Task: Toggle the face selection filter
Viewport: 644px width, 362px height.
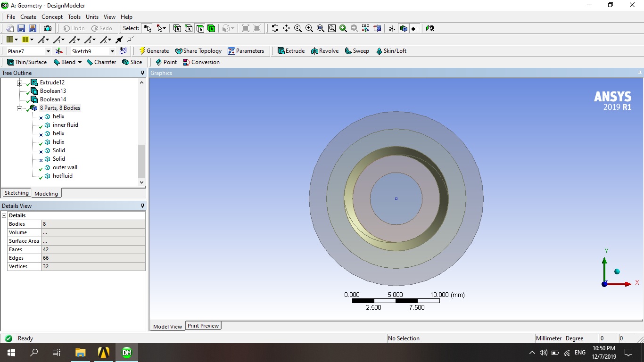Action: pos(200,28)
